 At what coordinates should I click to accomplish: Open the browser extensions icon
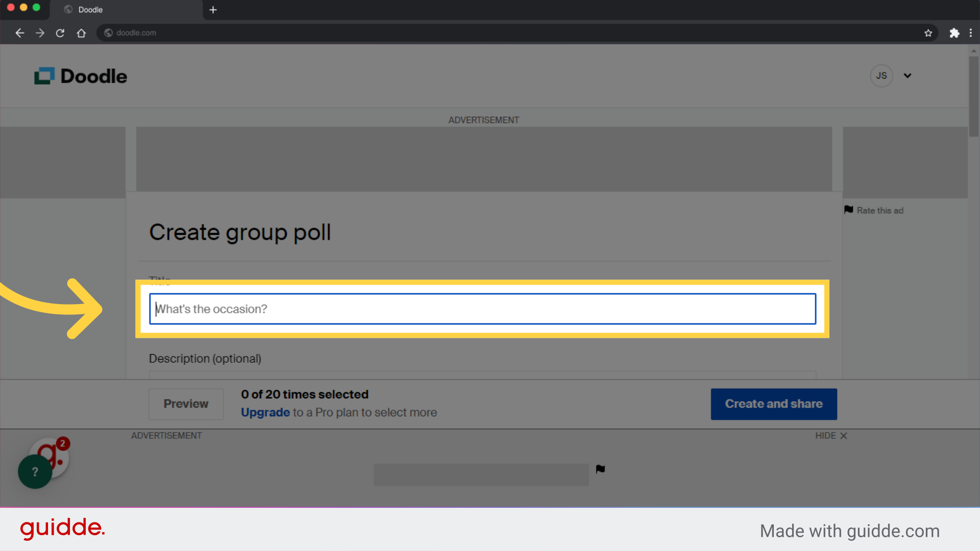click(955, 33)
